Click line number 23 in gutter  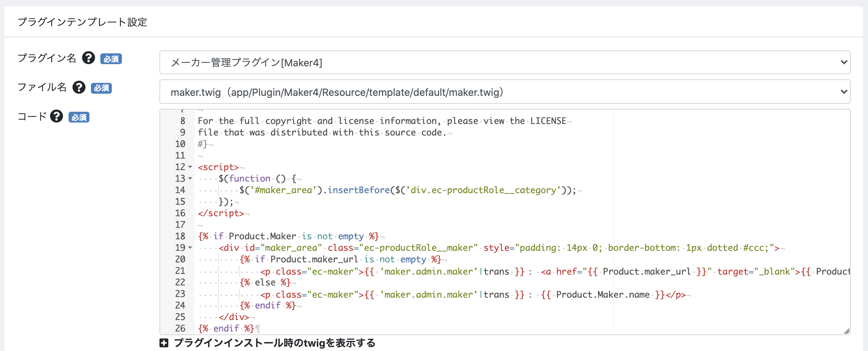click(x=180, y=294)
